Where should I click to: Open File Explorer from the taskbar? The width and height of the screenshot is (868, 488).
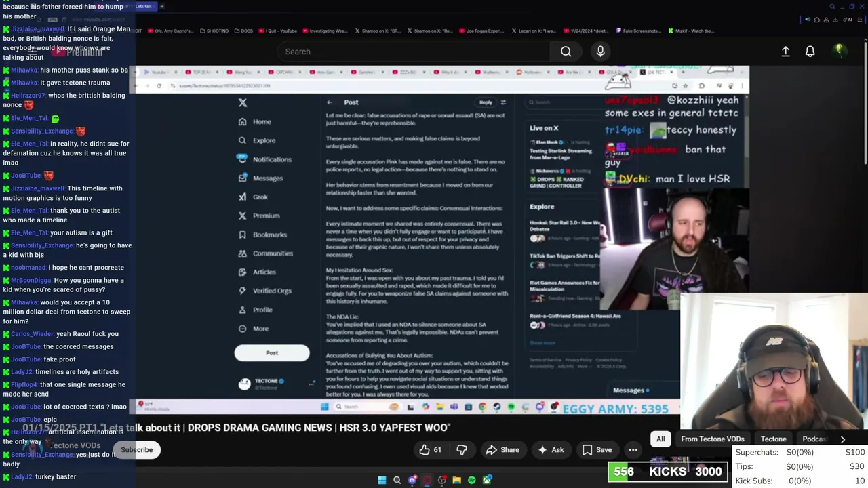coord(457,480)
